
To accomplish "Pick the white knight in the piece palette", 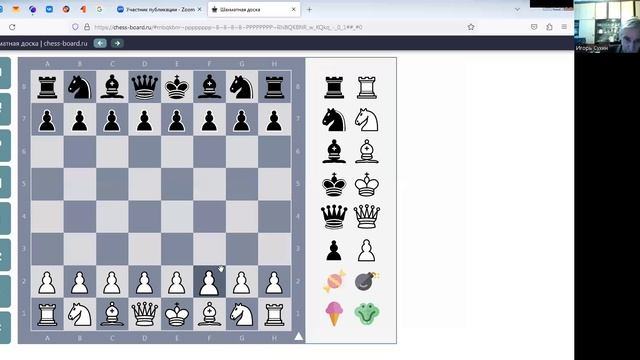I will click(367, 120).
